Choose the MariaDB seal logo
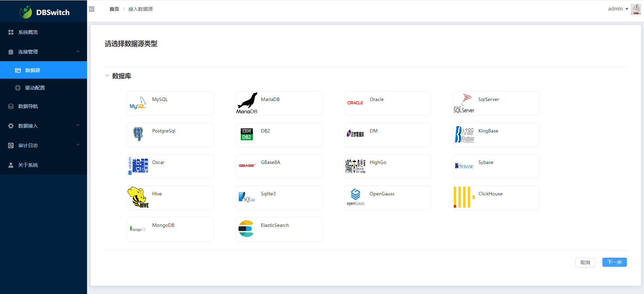Screen dimensions: 644x294 247,103
